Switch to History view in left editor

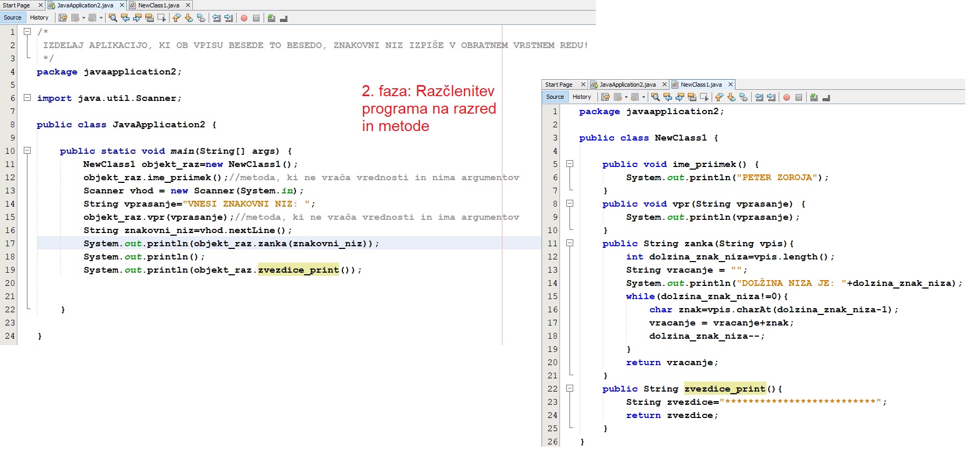tap(39, 17)
